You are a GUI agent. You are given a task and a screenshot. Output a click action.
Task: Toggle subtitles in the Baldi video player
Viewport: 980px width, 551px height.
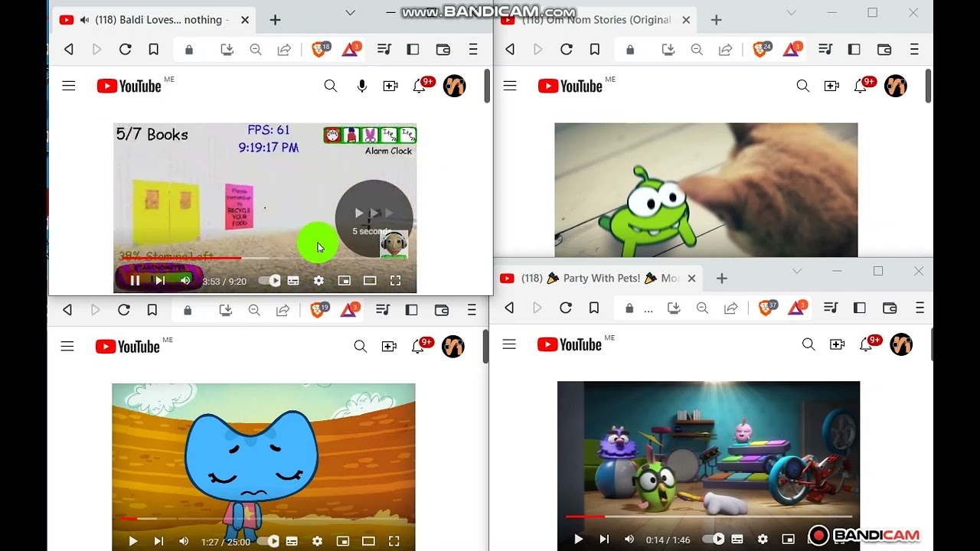point(293,281)
